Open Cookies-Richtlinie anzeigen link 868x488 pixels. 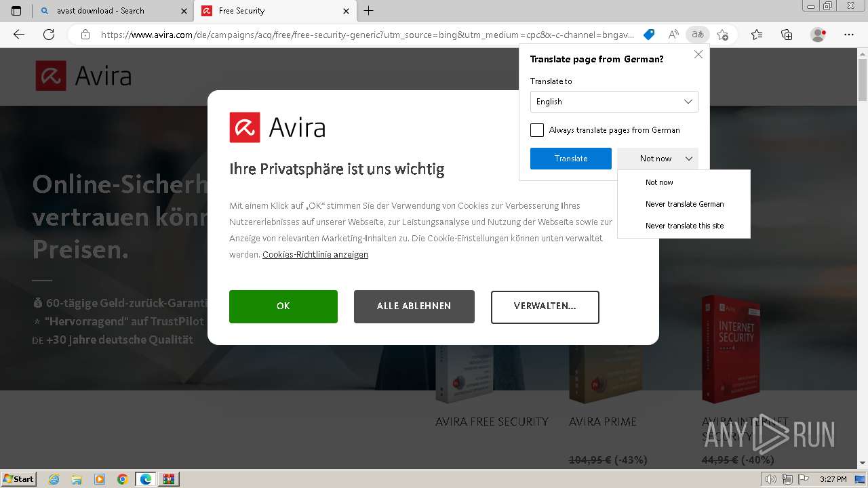click(315, 255)
